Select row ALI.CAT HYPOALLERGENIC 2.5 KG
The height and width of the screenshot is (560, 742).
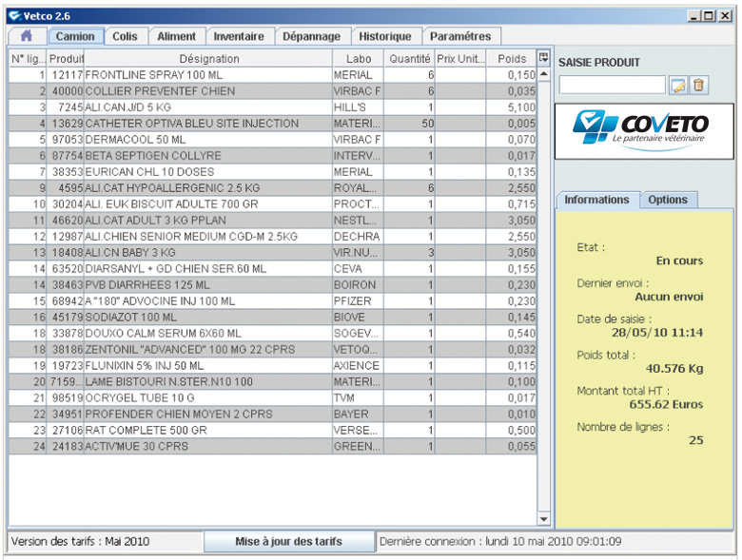click(273, 187)
